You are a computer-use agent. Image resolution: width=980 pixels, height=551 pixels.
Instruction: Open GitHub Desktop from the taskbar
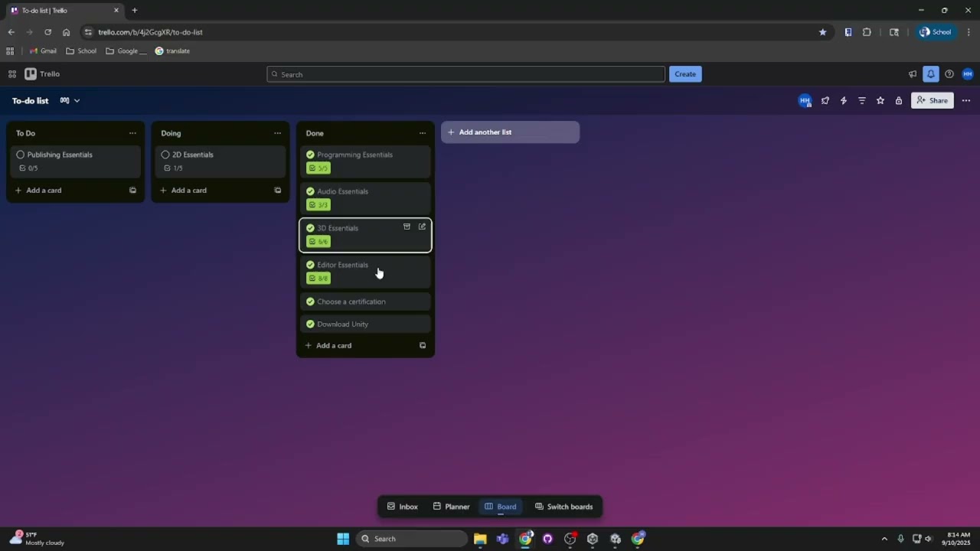click(547, 539)
